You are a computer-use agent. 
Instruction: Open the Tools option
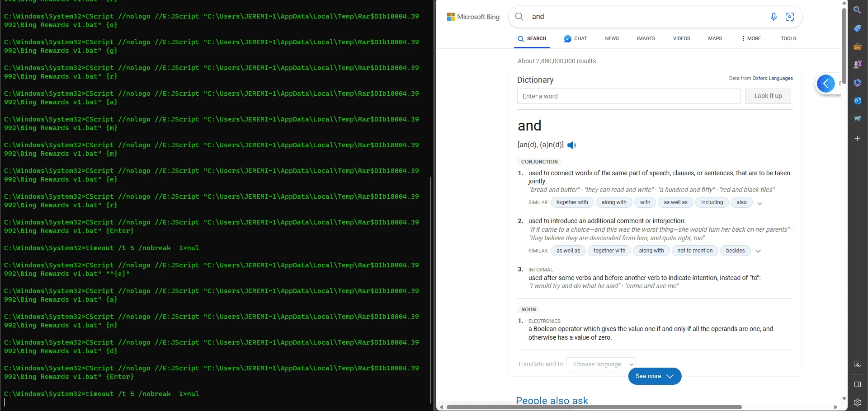788,39
